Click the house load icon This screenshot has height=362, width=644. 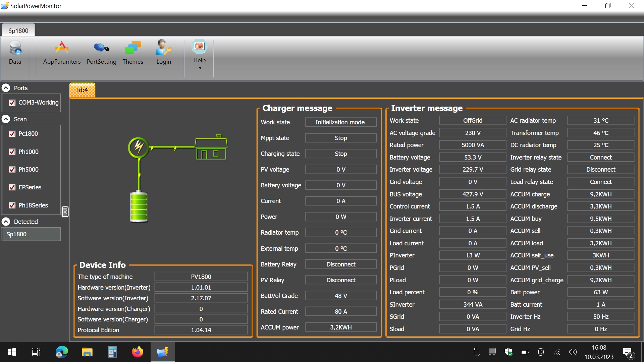(211, 148)
